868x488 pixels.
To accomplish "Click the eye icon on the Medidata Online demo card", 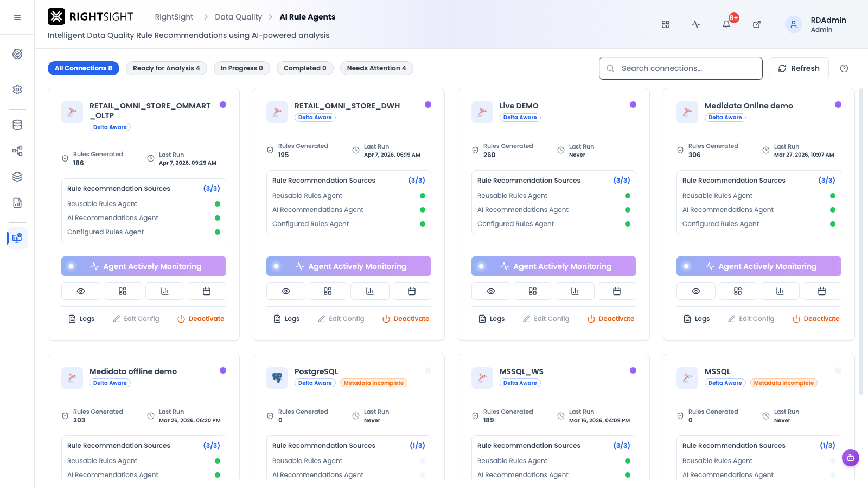I will point(696,291).
